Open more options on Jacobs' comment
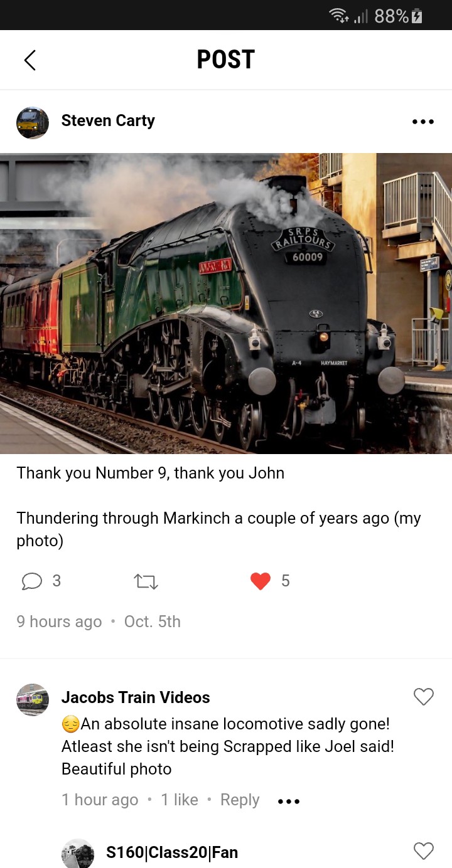This screenshot has width=452, height=868. pyautogui.click(x=289, y=802)
